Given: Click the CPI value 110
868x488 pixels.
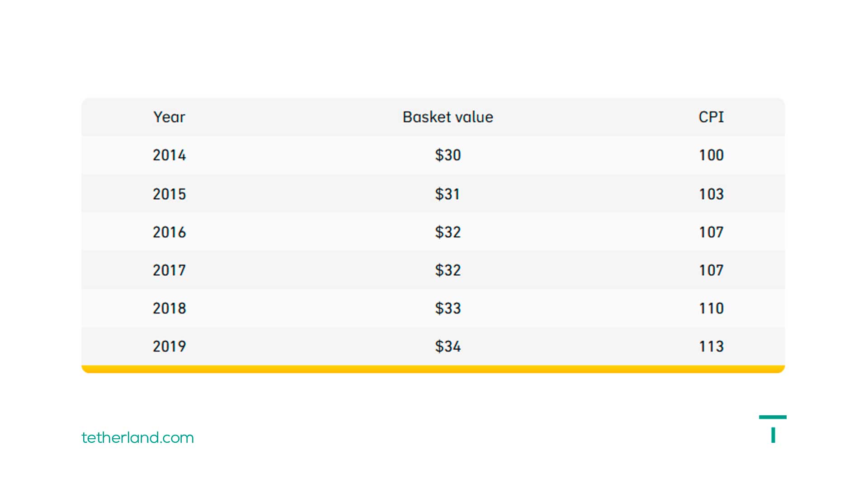Looking at the screenshot, I should click(711, 309).
